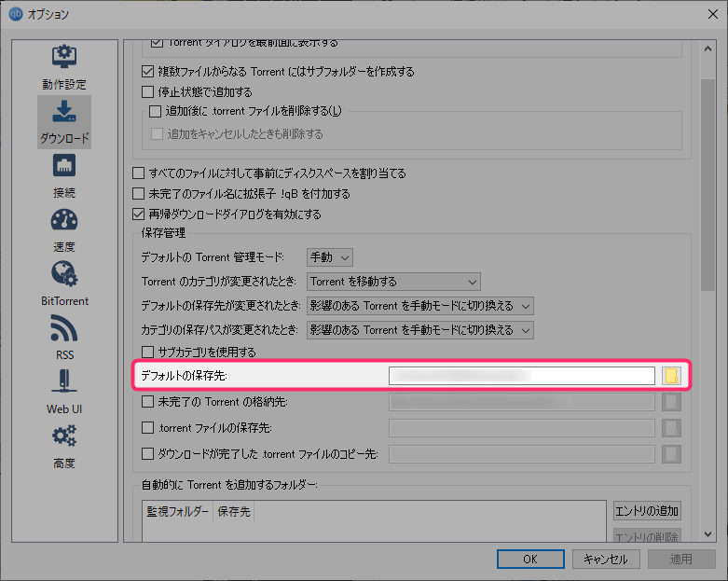Open the BitTorrent settings icon
The height and width of the screenshot is (581, 728).
(64, 274)
